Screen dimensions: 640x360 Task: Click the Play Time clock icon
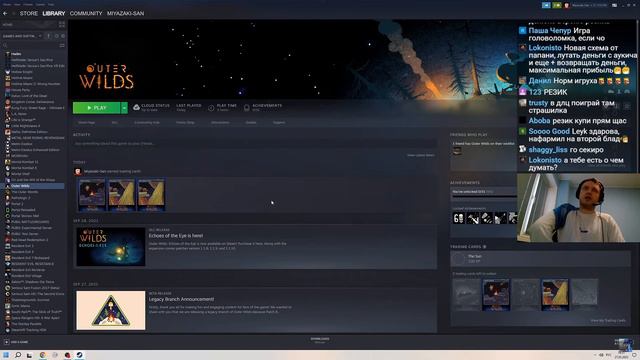(211, 108)
